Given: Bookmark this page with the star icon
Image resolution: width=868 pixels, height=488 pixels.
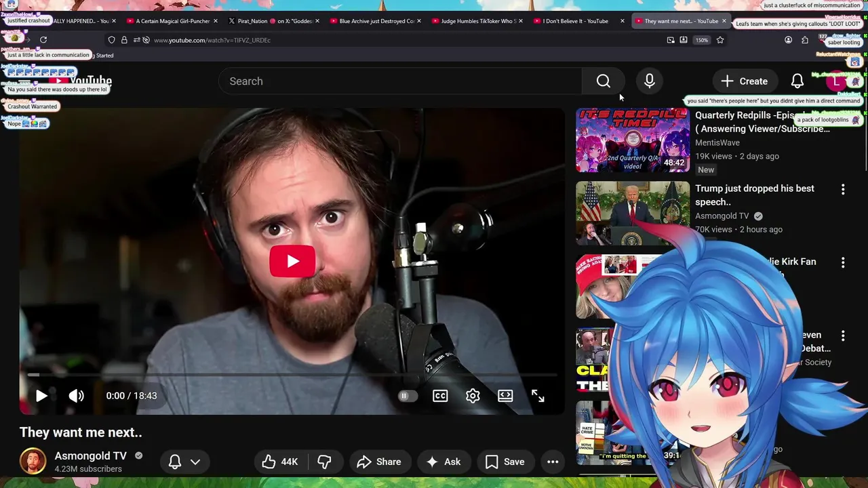Looking at the screenshot, I should [720, 40].
